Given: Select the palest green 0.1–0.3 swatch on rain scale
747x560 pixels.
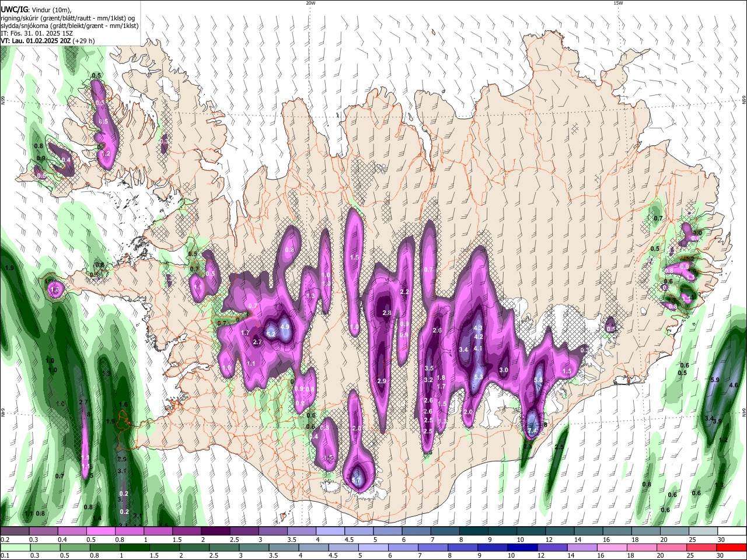Looking at the screenshot, I should (15, 547).
